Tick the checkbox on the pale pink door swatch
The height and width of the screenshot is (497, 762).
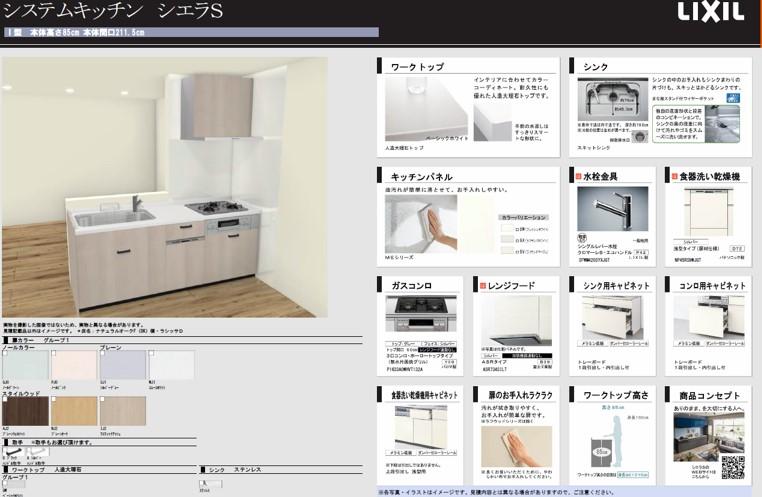(x=53, y=353)
